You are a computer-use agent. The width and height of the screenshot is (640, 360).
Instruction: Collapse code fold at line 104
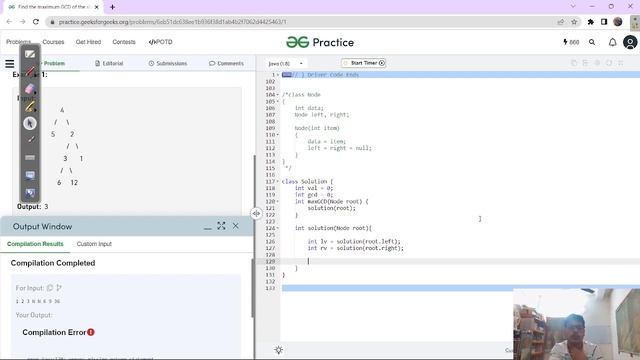(278, 95)
